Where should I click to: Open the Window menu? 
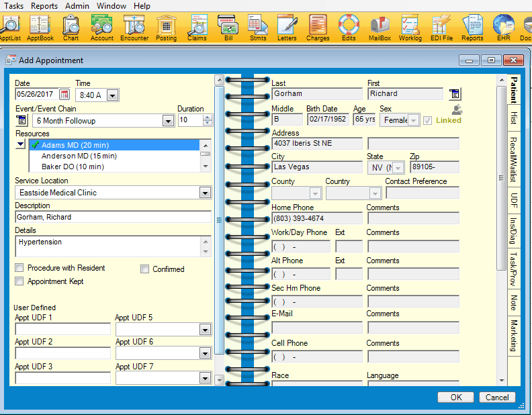point(112,6)
